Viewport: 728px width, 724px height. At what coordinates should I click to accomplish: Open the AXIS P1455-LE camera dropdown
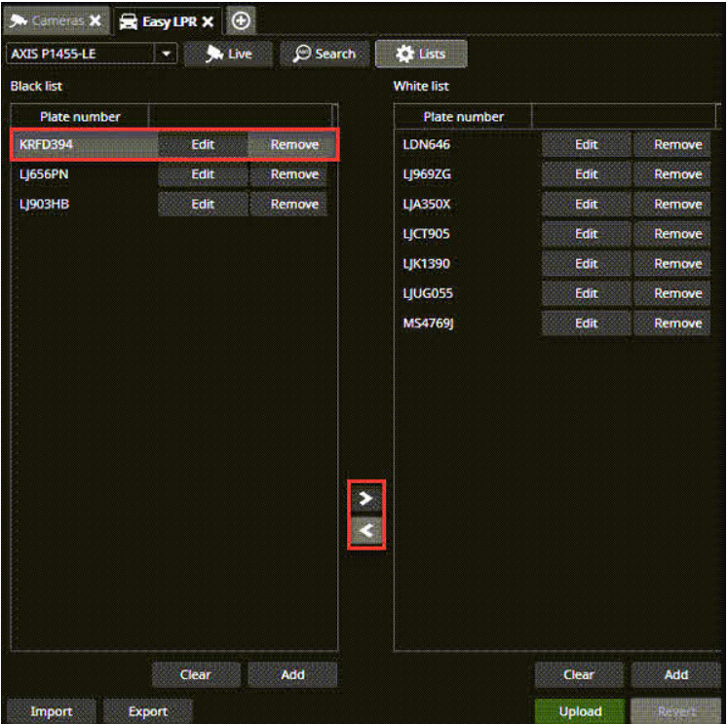167,54
